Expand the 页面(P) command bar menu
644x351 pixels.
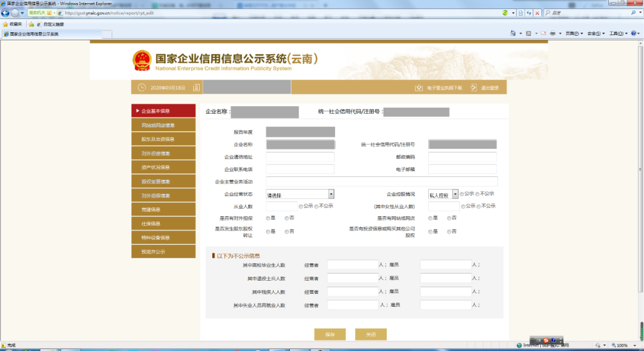coord(574,33)
